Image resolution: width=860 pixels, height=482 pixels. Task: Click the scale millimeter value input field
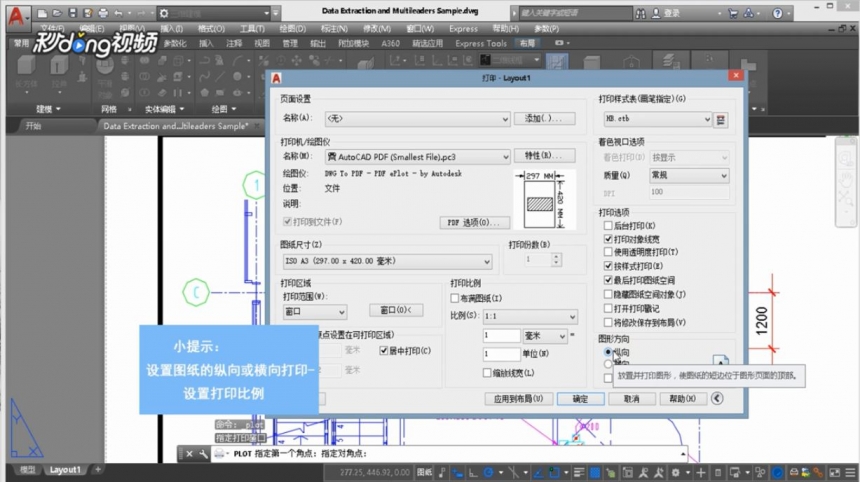click(501, 336)
